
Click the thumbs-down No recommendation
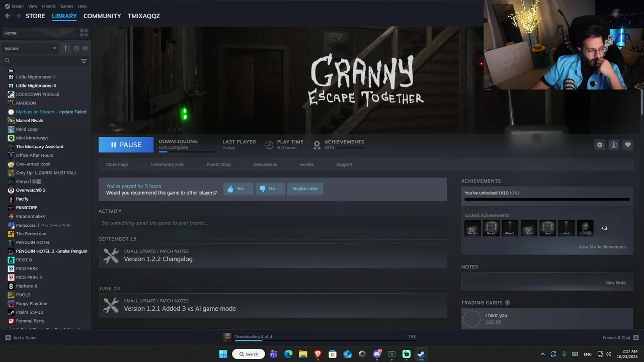pyautogui.click(x=270, y=189)
